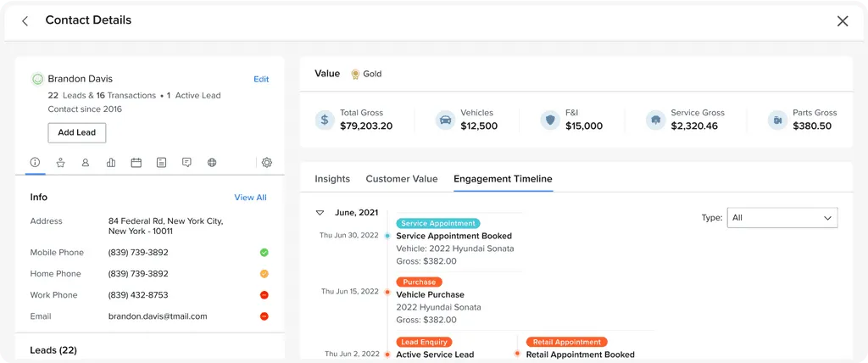Click the orange Home Phone status indicator
The image size is (868, 363).
264,274
